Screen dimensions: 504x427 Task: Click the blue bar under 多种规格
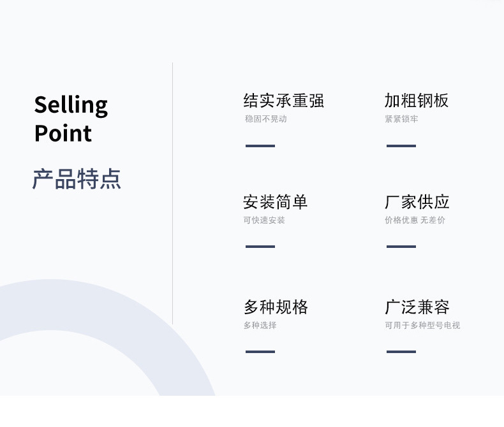click(x=260, y=352)
